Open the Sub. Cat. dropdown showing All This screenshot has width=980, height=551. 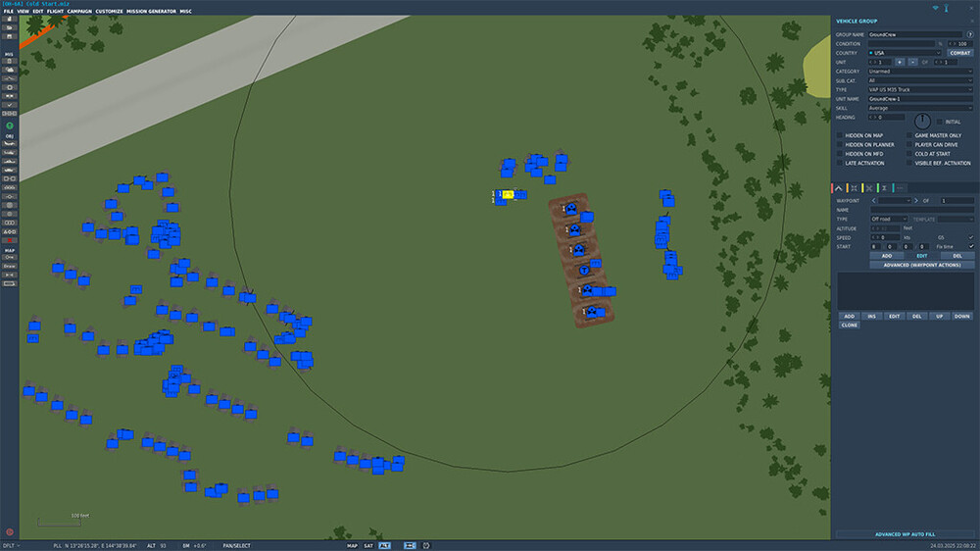click(x=920, y=80)
